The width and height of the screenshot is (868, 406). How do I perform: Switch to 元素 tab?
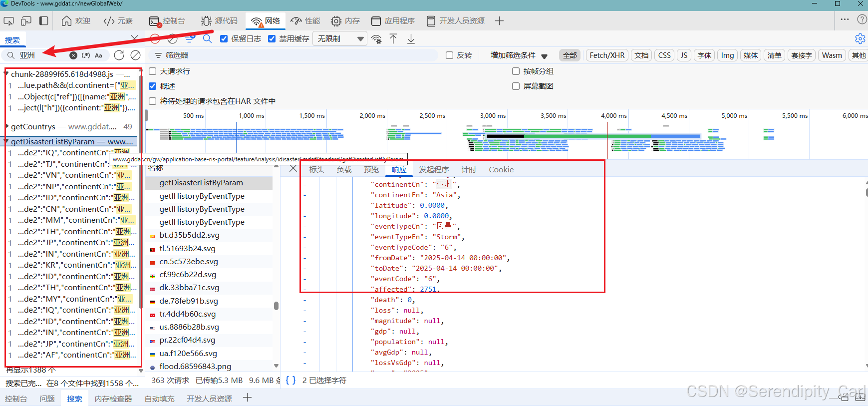coord(118,21)
